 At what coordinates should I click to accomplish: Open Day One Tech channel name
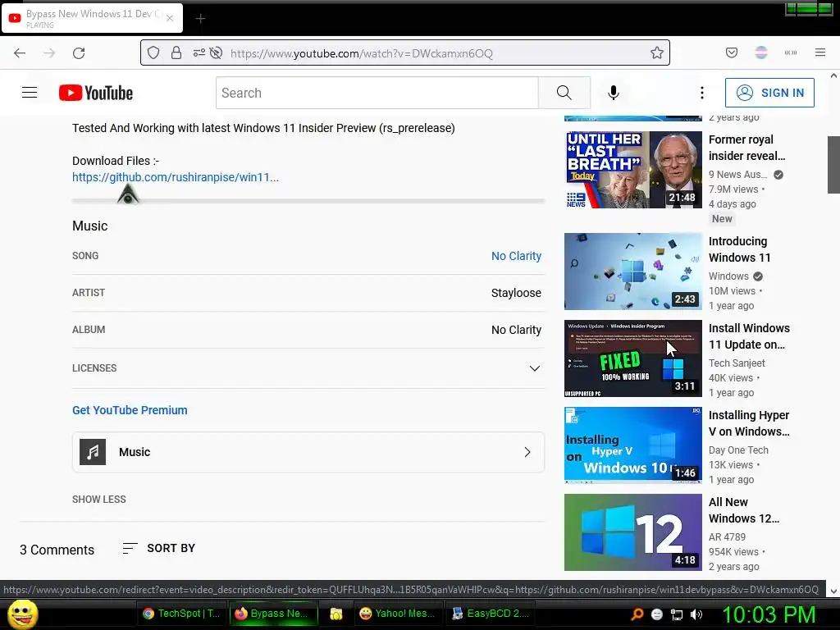(x=739, y=450)
